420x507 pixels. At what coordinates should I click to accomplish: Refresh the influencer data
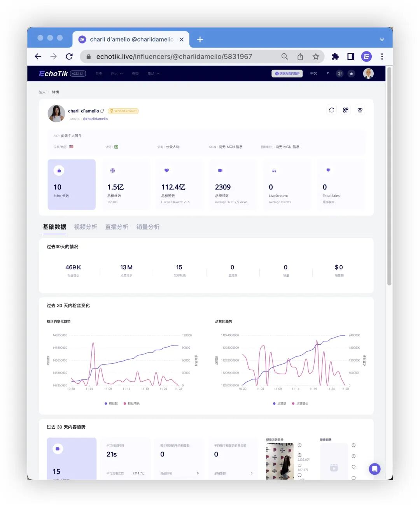click(x=331, y=110)
